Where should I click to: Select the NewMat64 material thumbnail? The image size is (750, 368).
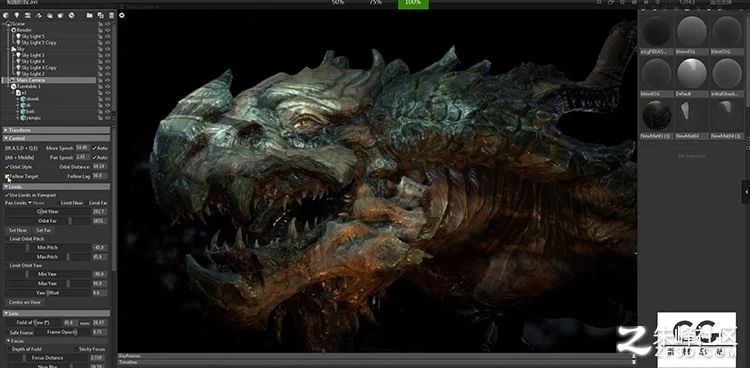(692, 116)
